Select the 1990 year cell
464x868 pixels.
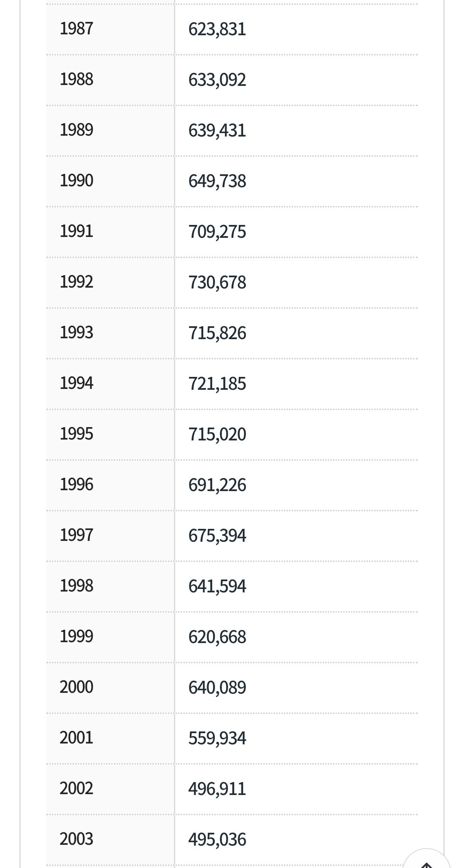76,181
